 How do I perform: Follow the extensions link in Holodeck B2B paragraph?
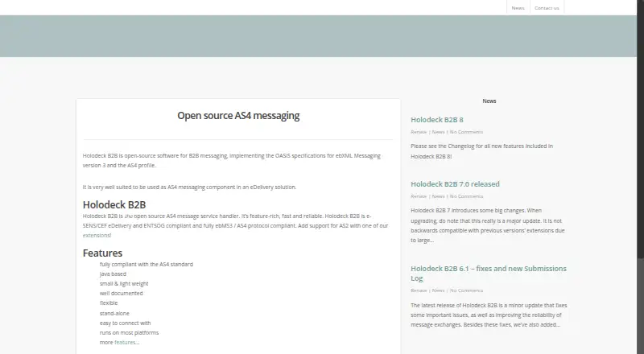pos(97,235)
